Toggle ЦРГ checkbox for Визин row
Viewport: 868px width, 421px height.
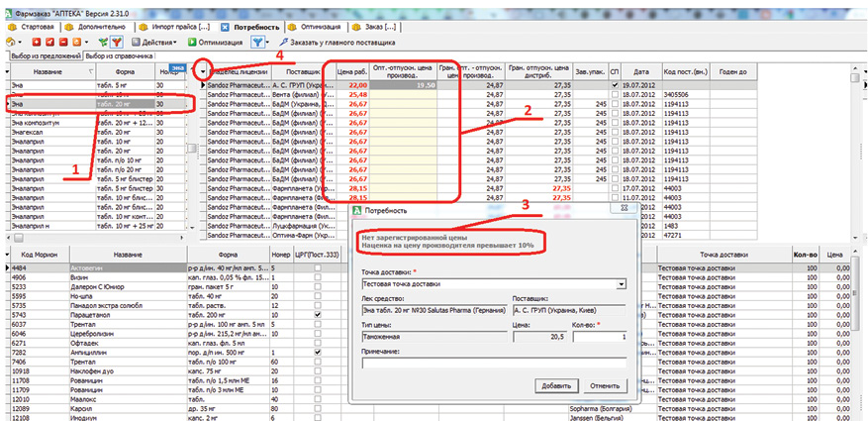point(317,277)
